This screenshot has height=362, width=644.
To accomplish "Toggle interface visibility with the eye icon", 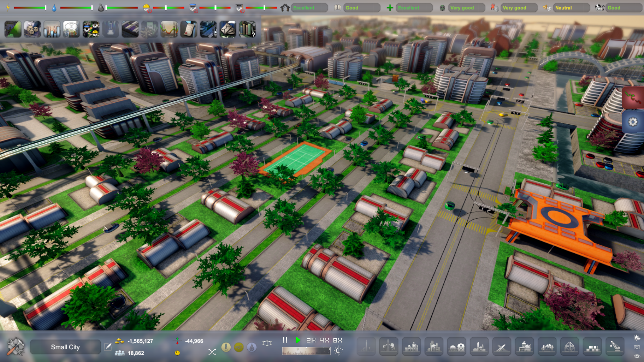I will click(637, 356).
